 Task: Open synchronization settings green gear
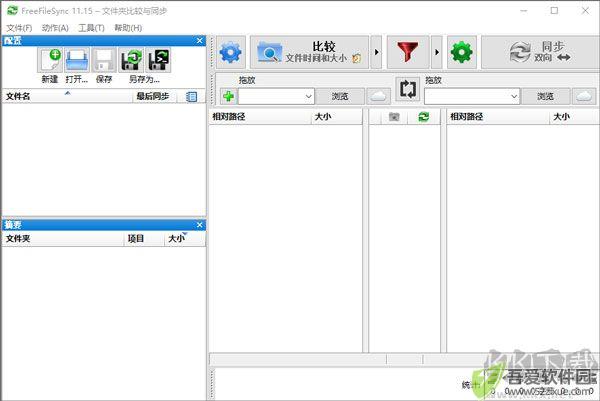pyautogui.click(x=462, y=52)
